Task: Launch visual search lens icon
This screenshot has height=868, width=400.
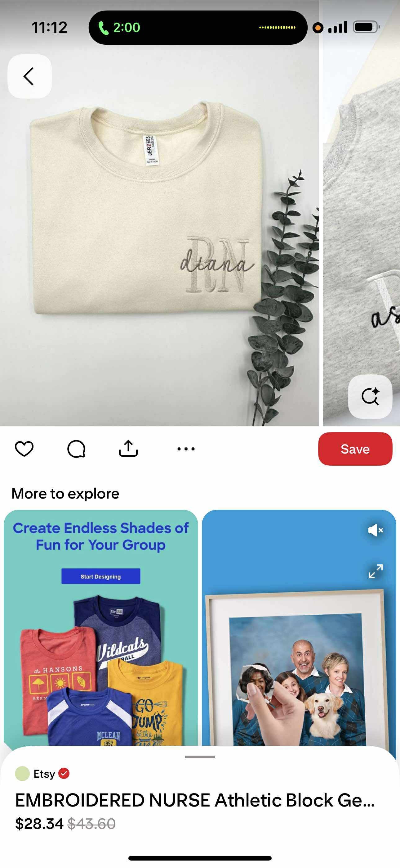Action: [x=370, y=397]
